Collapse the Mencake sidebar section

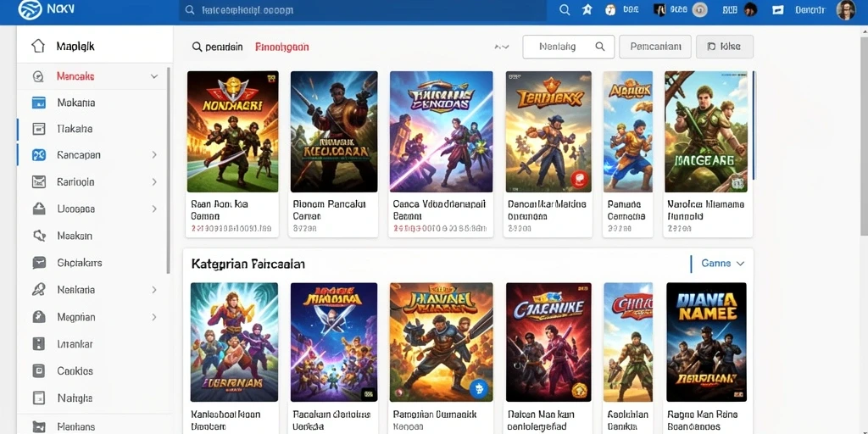154,76
